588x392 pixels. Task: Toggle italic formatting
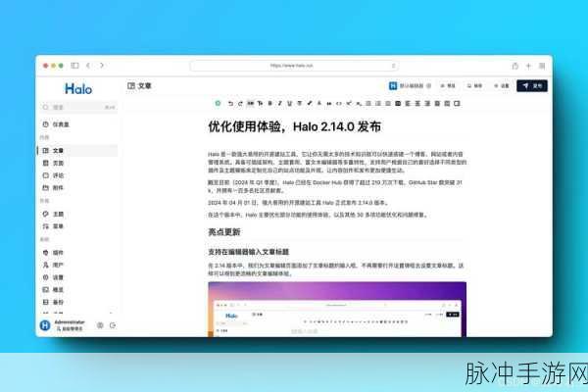pyautogui.click(x=279, y=104)
